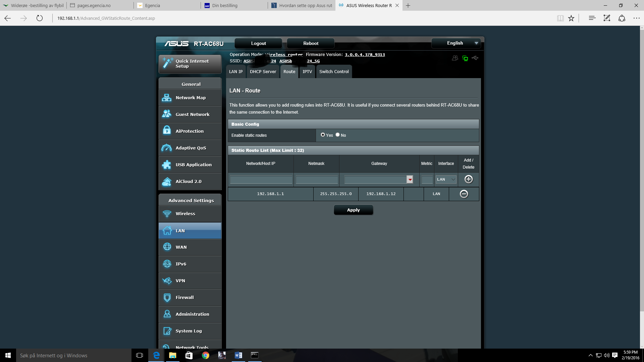Click the guest network clients status icon
Image resolution: width=644 pixels, height=362 pixels.
455,58
